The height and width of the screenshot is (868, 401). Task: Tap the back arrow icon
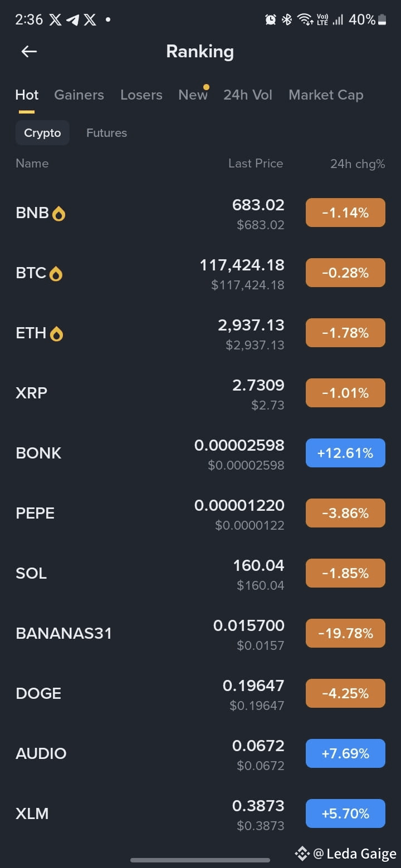tap(29, 52)
